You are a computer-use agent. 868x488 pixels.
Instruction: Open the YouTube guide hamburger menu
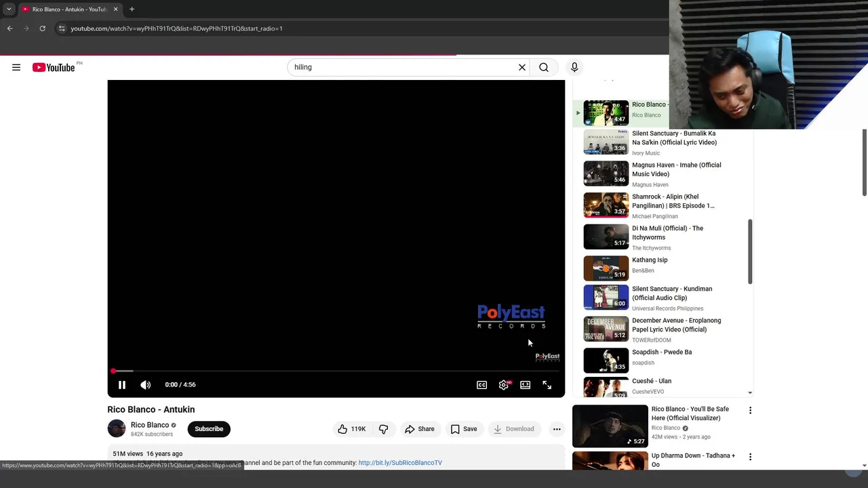point(16,67)
